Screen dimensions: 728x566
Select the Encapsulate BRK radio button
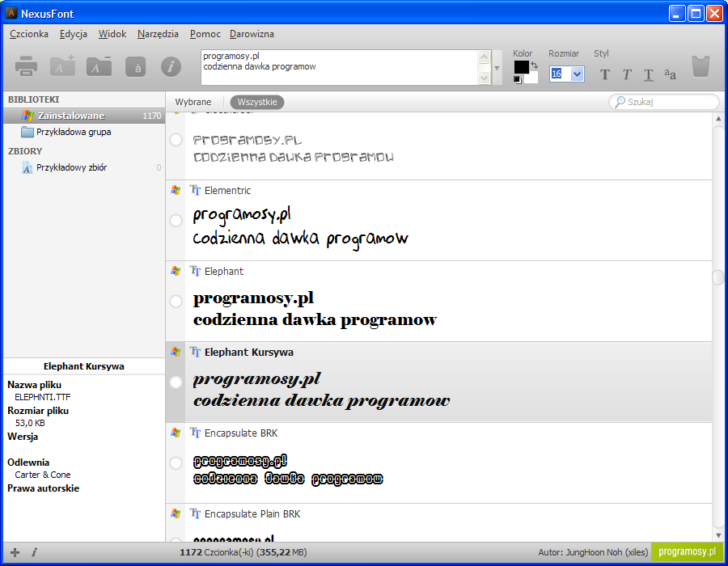176,463
